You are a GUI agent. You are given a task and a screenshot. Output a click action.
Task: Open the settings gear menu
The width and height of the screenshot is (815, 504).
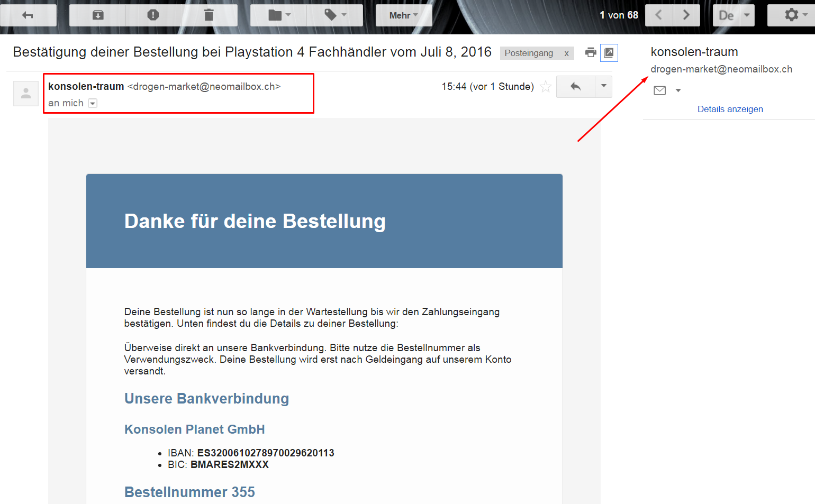pos(791,15)
